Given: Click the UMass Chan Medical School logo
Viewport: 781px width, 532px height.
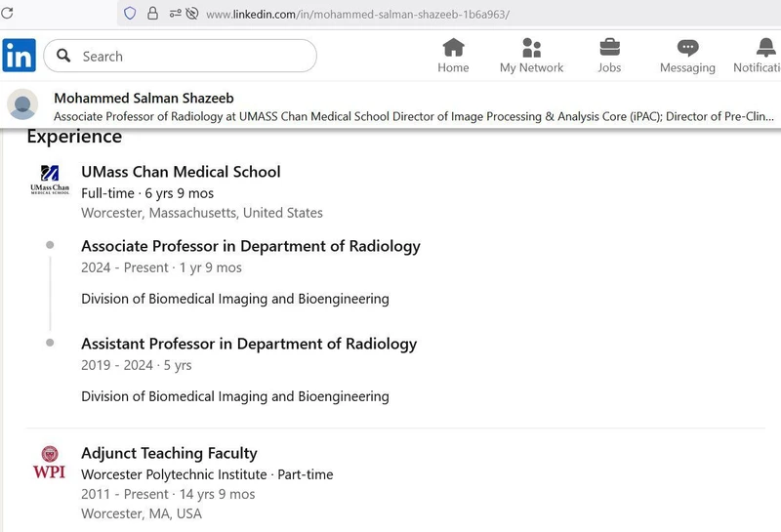Looking at the screenshot, I should (x=50, y=182).
